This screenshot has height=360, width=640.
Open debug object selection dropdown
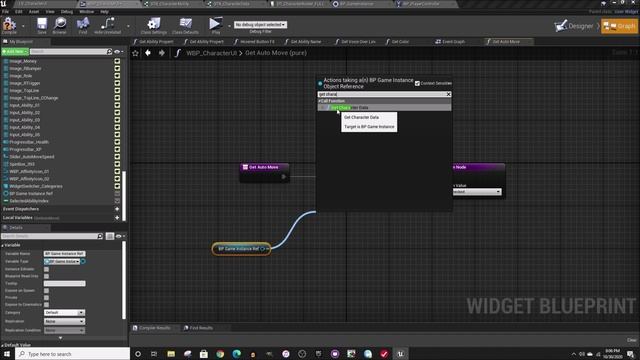click(260, 24)
